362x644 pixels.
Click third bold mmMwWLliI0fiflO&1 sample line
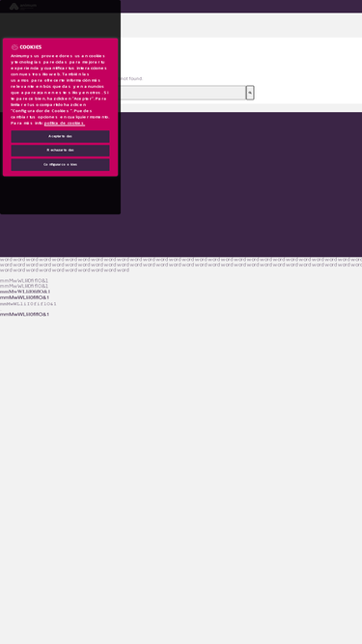click(25, 292)
